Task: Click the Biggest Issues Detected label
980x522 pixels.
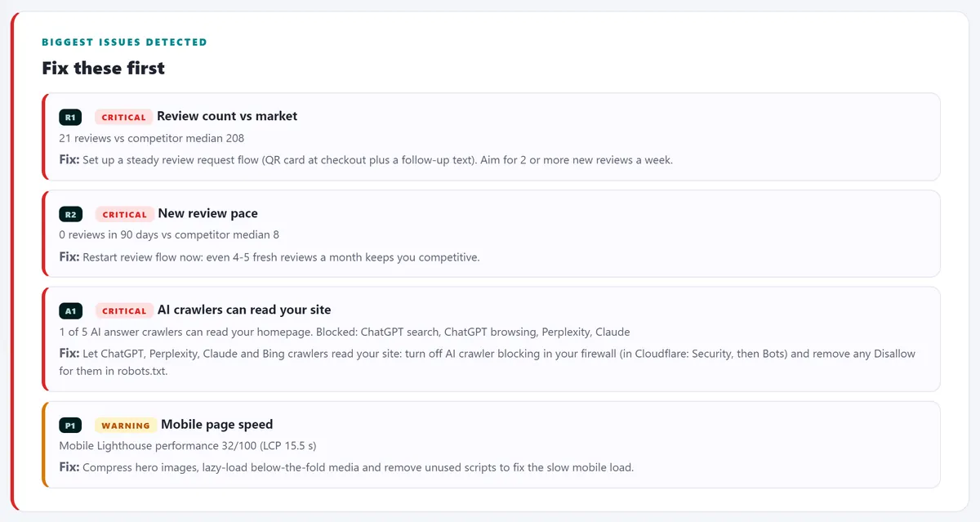Action: pyautogui.click(x=124, y=42)
